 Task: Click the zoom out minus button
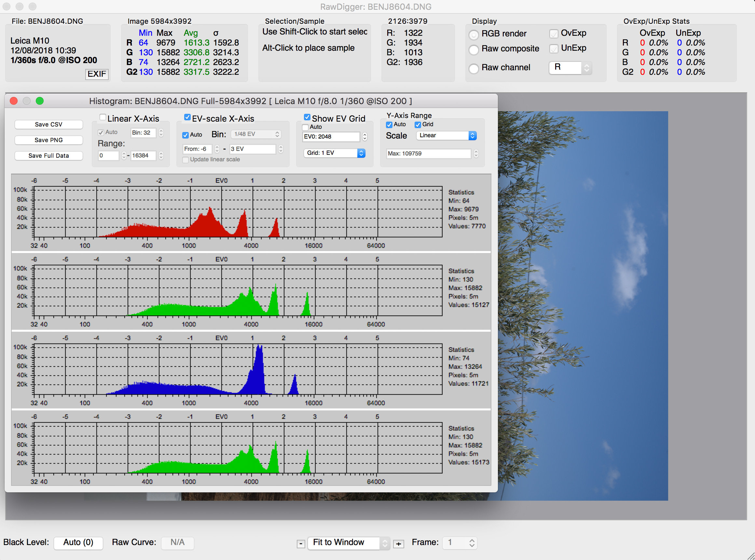click(x=300, y=544)
